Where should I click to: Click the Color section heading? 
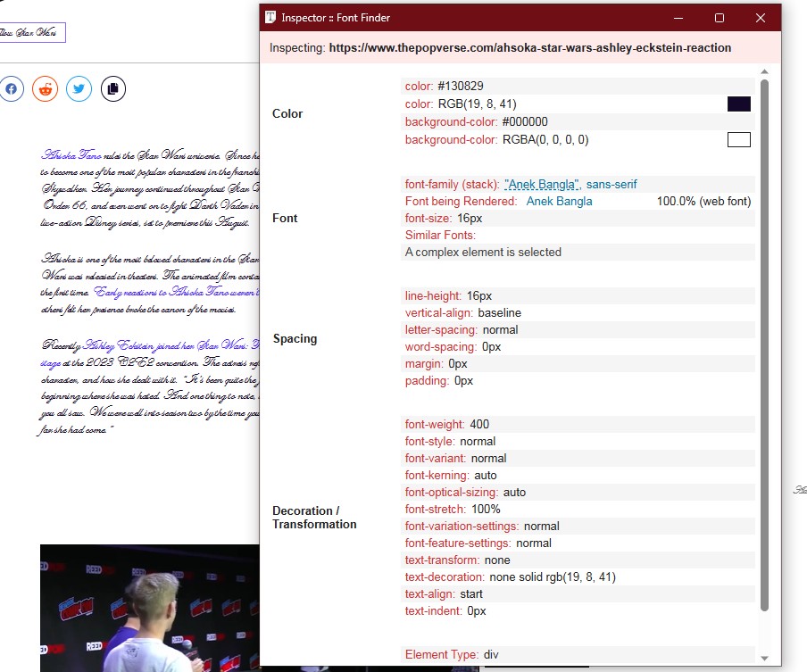pos(287,113)
